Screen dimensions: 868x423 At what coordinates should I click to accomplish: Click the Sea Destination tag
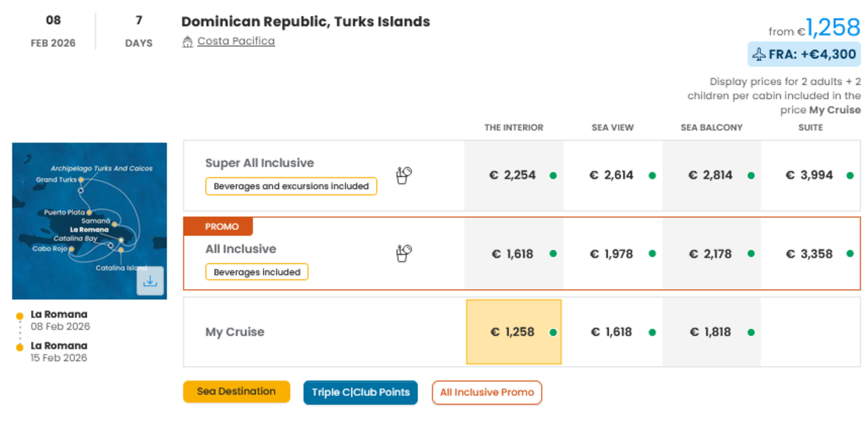236,392
